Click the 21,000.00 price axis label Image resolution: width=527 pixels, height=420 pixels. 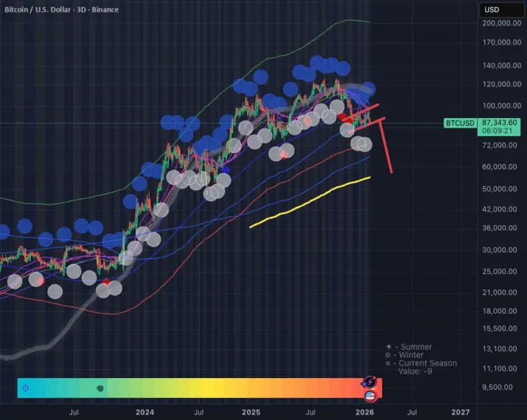(500, 292)
